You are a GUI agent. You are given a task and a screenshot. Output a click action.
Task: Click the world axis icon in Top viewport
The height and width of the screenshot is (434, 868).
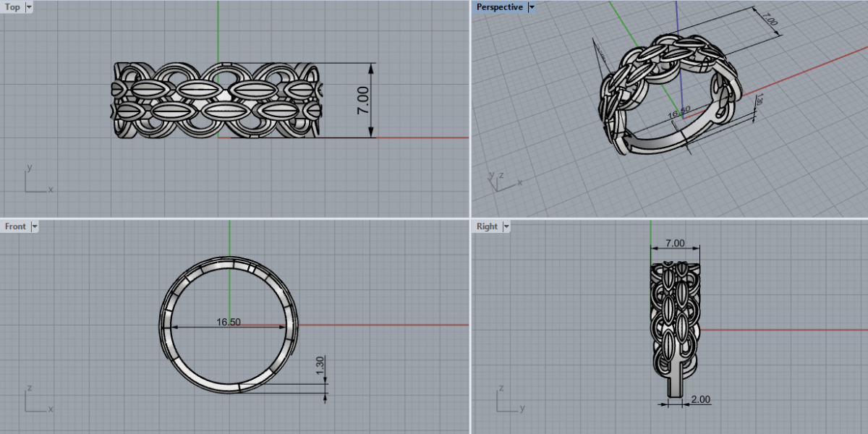point(36,181)
